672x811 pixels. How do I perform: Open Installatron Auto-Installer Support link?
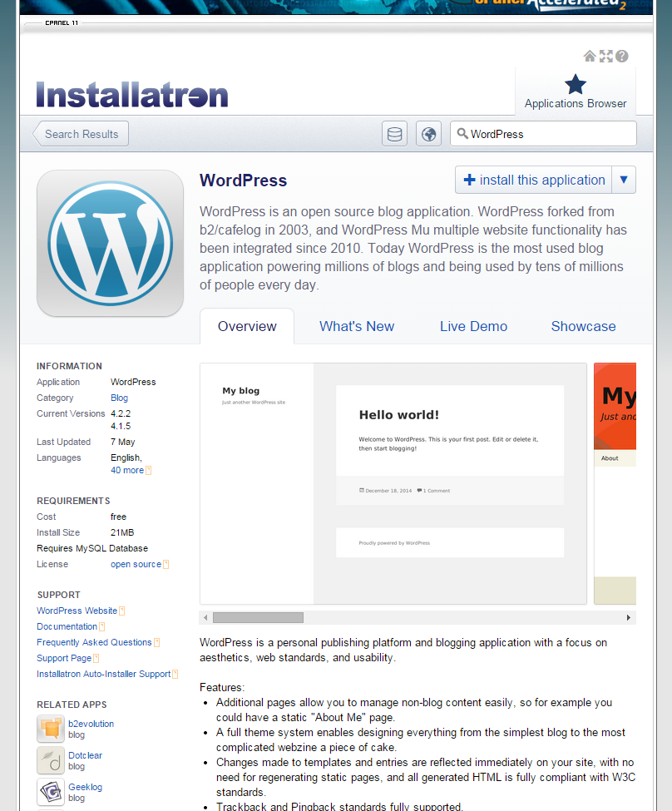[103, 674]
